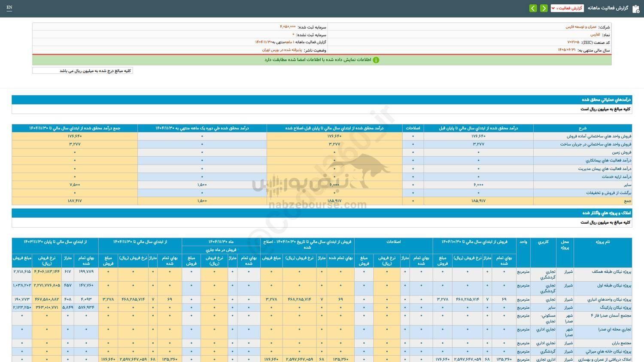Click the green left navigation arrow

(533, 8)
